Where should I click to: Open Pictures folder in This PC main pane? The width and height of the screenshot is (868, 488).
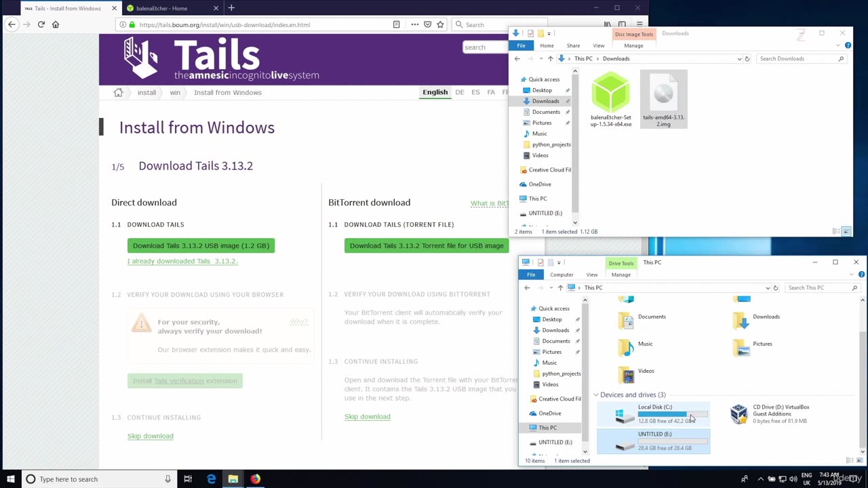[x=753, y=344]
